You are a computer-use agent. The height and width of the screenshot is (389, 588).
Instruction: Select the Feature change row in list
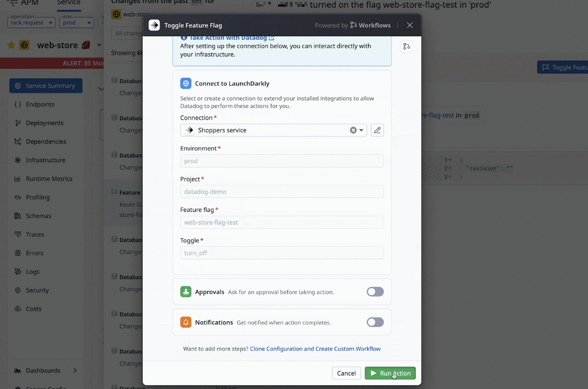(123, 203)
